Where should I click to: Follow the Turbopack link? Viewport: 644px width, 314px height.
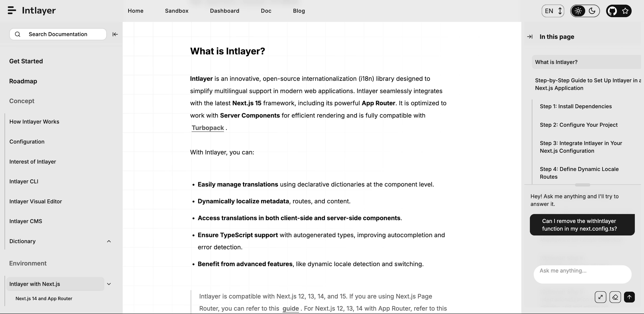[207, 128]
